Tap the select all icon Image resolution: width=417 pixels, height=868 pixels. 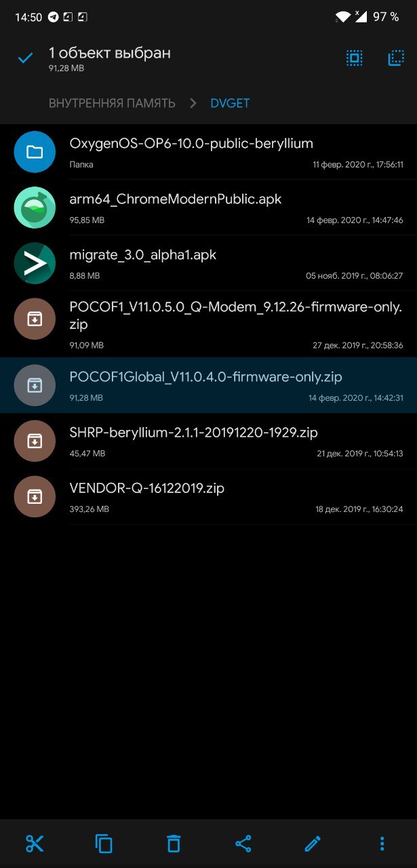coord(355,58)
